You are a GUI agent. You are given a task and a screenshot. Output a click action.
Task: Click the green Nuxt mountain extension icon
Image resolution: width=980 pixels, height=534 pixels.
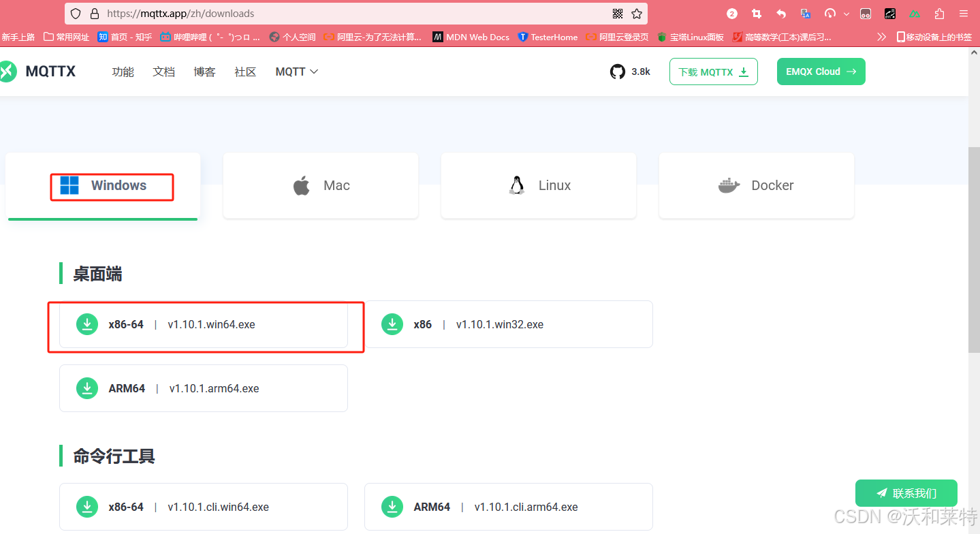click(x=915, y=14)
